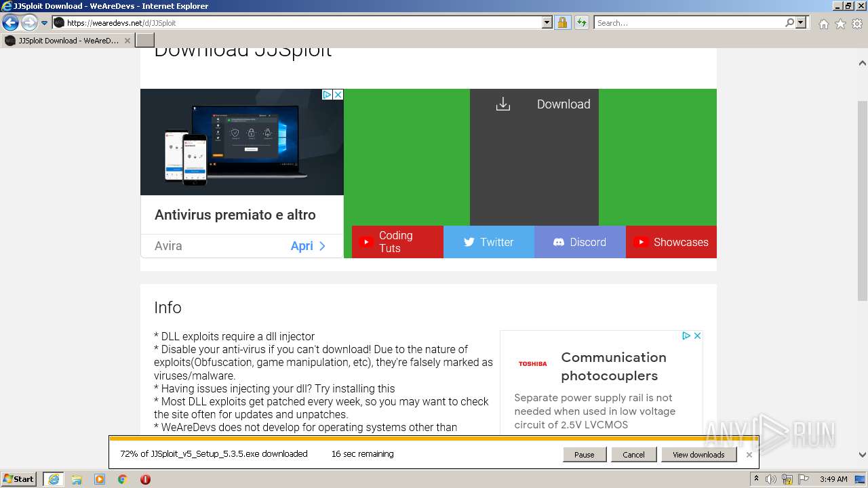
Task: Go back using the browser Back arrow
Action: point(10,23)
